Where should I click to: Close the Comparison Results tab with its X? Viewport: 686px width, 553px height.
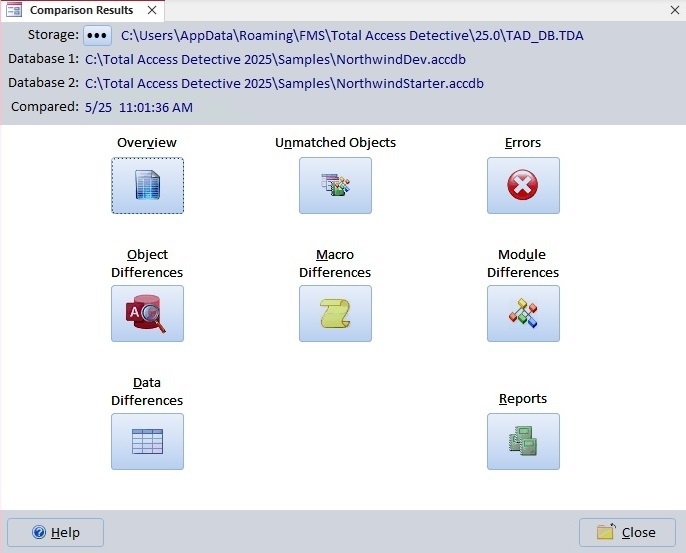pyautogui.click(x=151, y=10)
